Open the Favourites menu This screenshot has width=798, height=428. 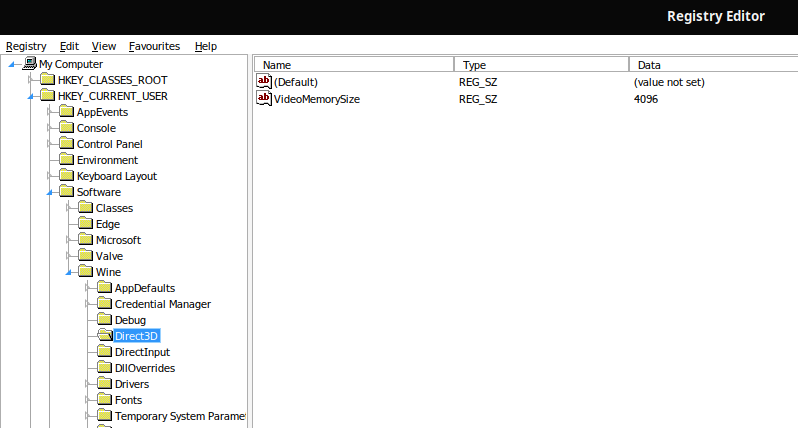point(154,46)
